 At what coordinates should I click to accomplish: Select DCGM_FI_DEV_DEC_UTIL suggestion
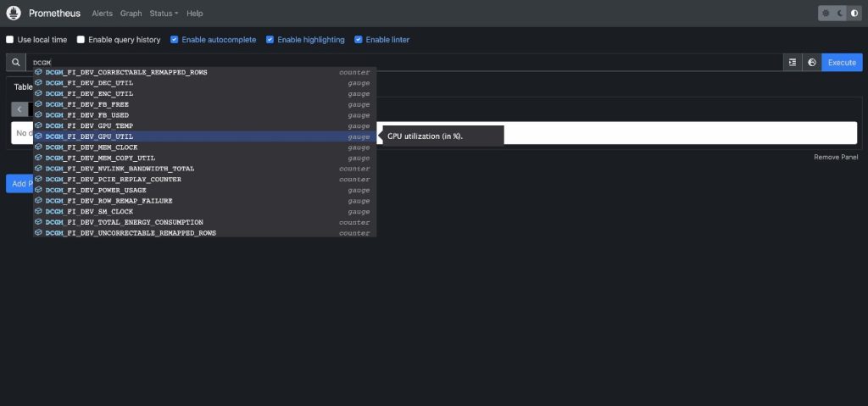tap(205, 83)
